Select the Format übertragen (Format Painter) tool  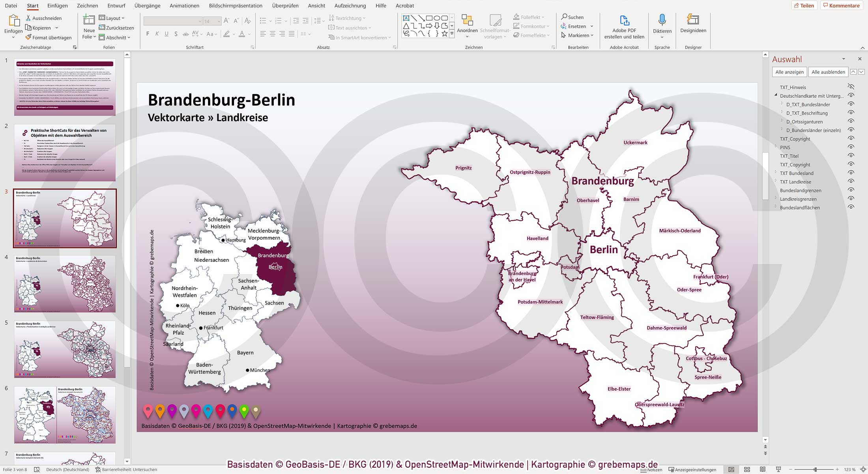[49, 37]
